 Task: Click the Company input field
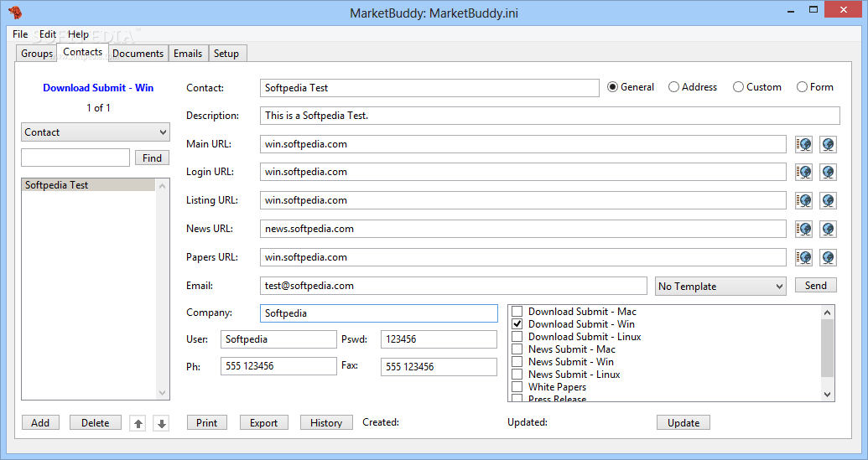378,313
